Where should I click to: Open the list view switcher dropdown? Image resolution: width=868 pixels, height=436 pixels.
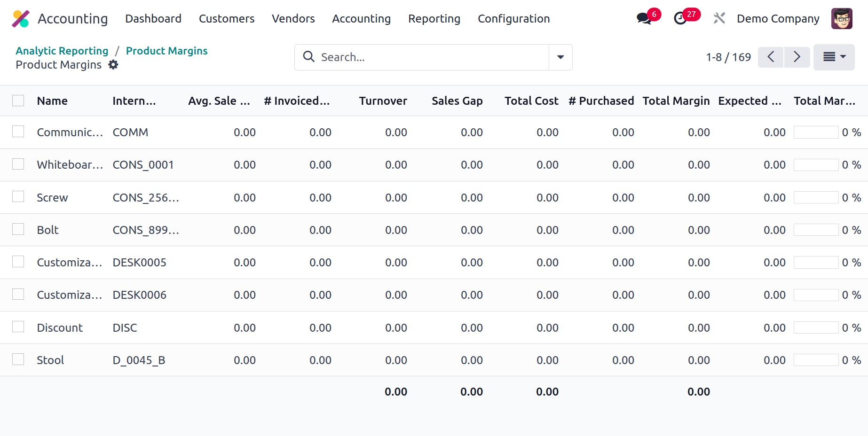[x=834, y=57]
